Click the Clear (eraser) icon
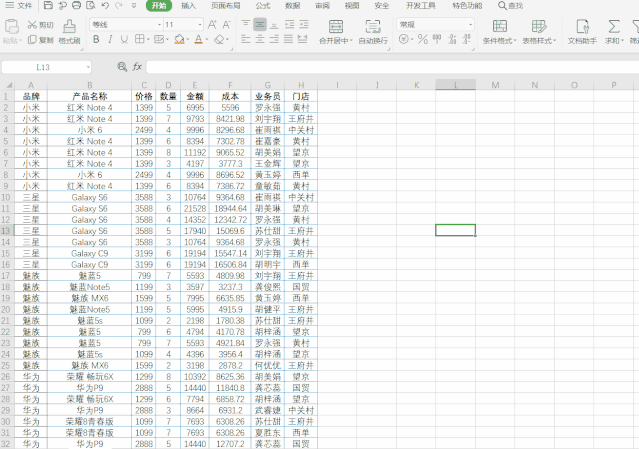The height and width of the screenshot is (449, 639). point(219,40)
